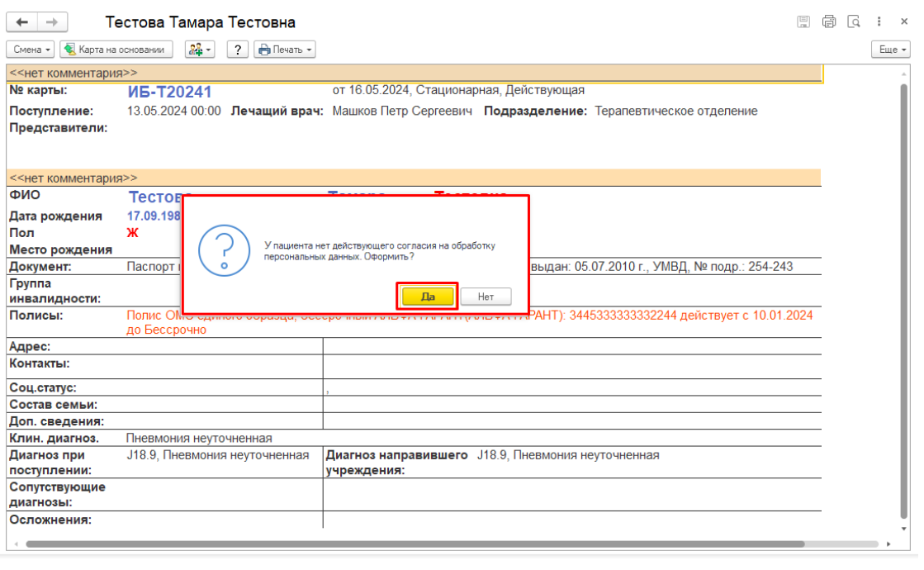Click the vertical scrollbar up arrow
This screenshot has height=570, width=924.
(x=903, y=72)
